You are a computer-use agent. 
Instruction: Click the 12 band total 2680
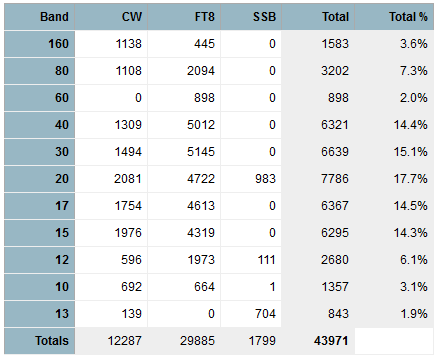pos(318,260)
